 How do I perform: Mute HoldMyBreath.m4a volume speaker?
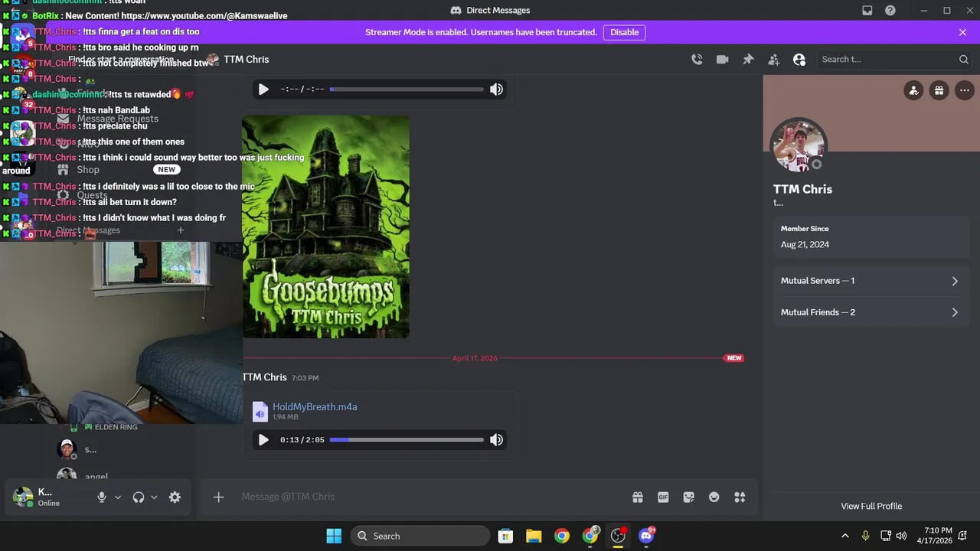coord(496,439)
